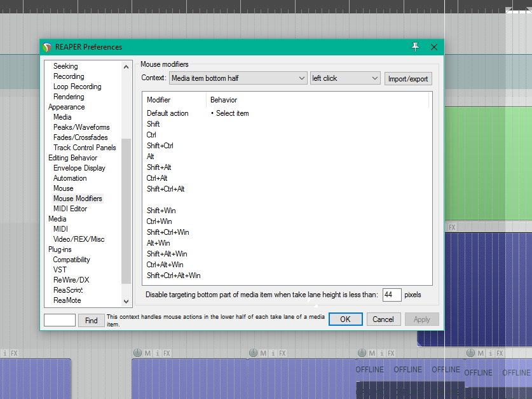Open MIDI Editor preferences

point(70,209)
